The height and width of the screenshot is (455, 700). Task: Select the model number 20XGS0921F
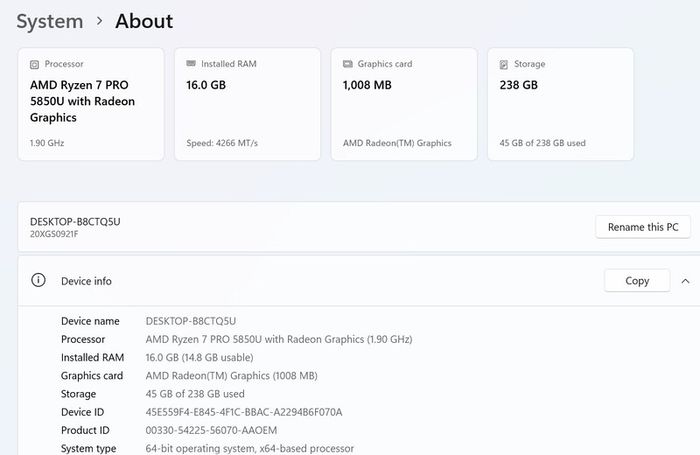tap(54, 234)
